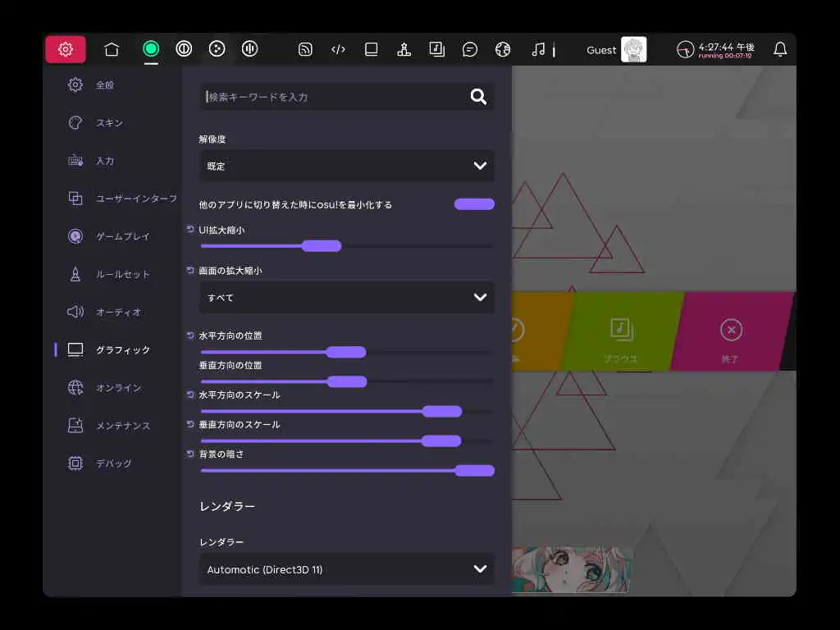
Task: Focus the settings search keyword field
Action: coord(347,97)
